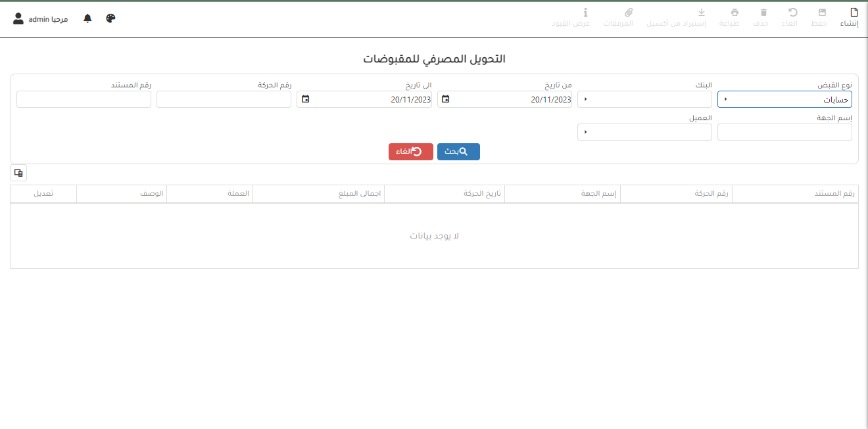Click the عرض القيود info icon
Image resolution: width=868 pixels, height=429 pixels.
(585, 12)
